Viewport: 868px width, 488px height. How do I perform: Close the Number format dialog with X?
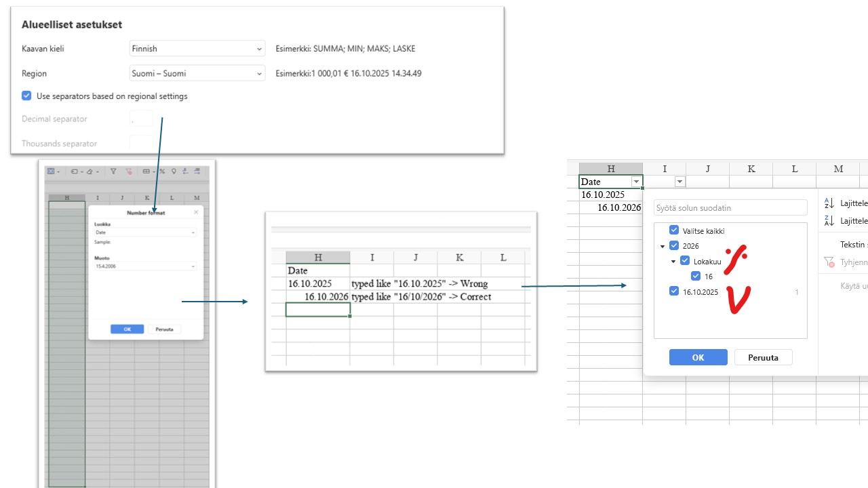(196, 212)
